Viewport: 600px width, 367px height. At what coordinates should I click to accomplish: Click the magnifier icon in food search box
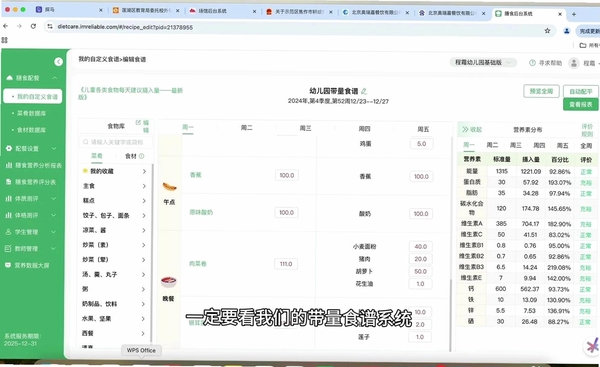point(86,142)
